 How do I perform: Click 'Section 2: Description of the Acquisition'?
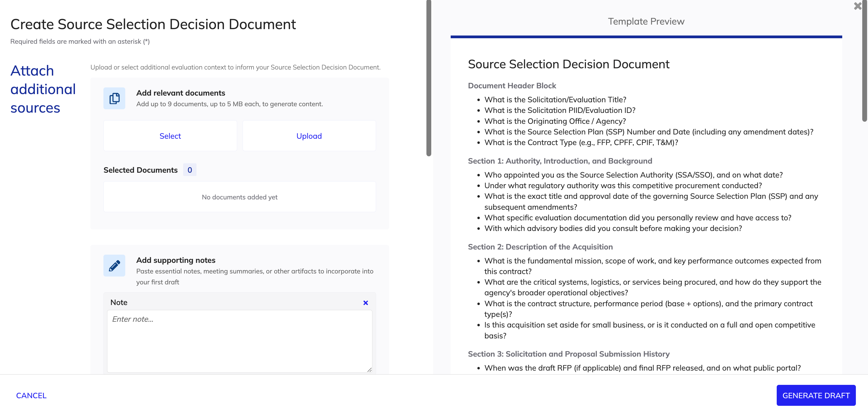click(x=540, y=247)
